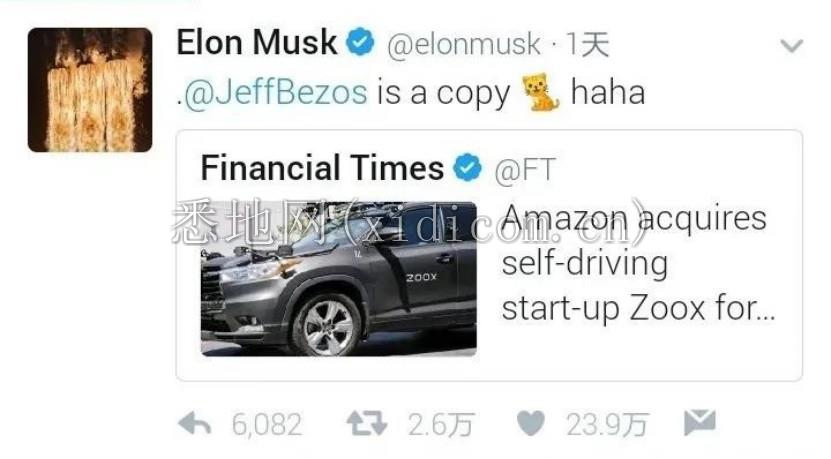Open the Elon Musk display name
This screenshot has height=459, width=831.
coord(257,42)
